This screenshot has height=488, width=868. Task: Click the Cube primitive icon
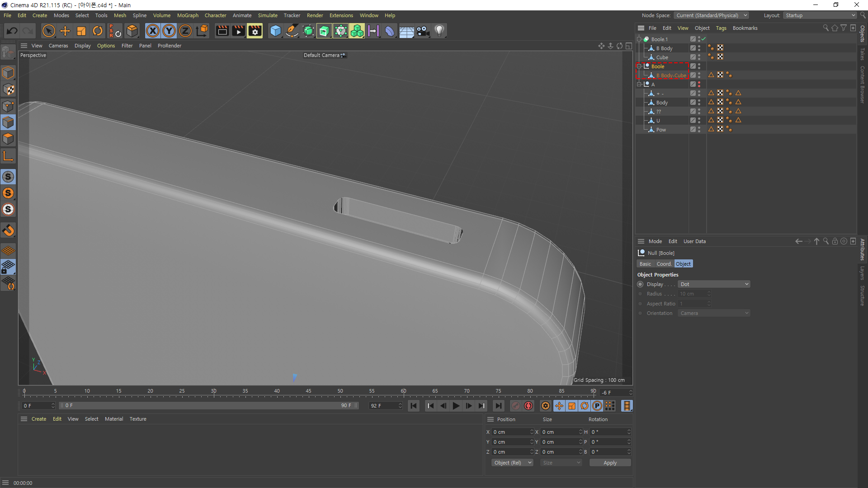[x=275, y=31]
